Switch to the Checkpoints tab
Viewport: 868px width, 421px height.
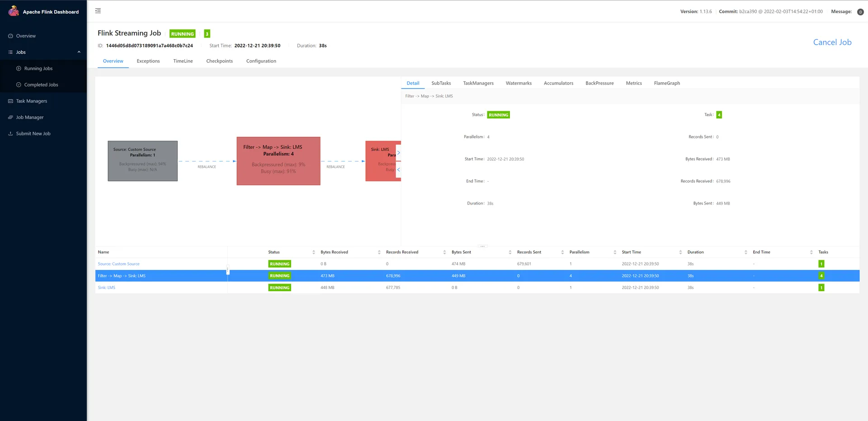pos(219,61)
